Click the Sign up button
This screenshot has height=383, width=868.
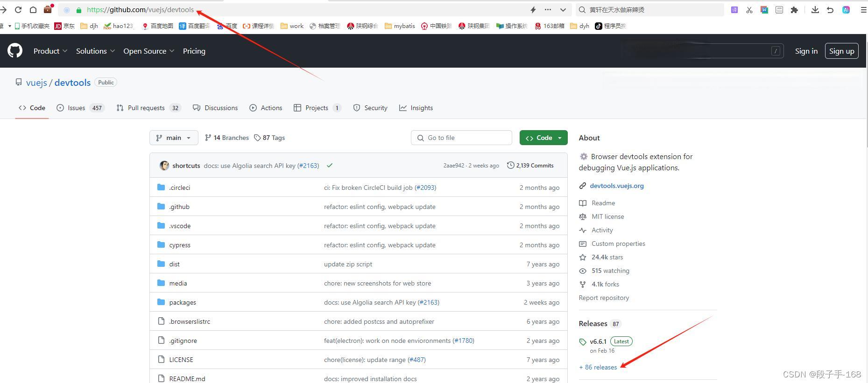[x=841, y=51]
